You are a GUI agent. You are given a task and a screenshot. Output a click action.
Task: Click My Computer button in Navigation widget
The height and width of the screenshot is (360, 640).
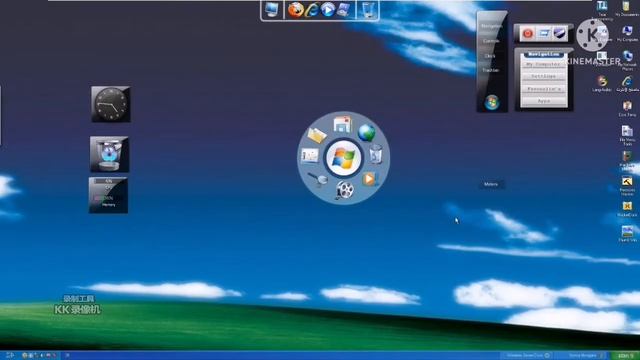click(x=543, y=64)
